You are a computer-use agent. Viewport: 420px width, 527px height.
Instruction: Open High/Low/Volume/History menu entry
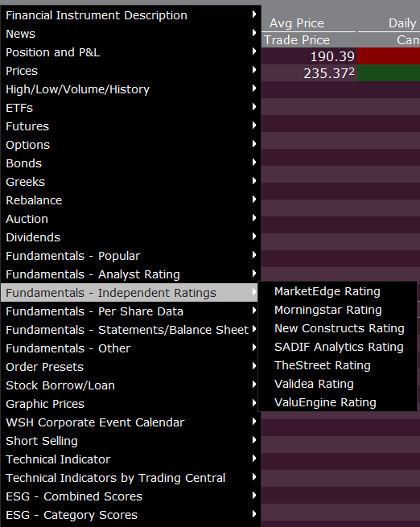point(130,89)
